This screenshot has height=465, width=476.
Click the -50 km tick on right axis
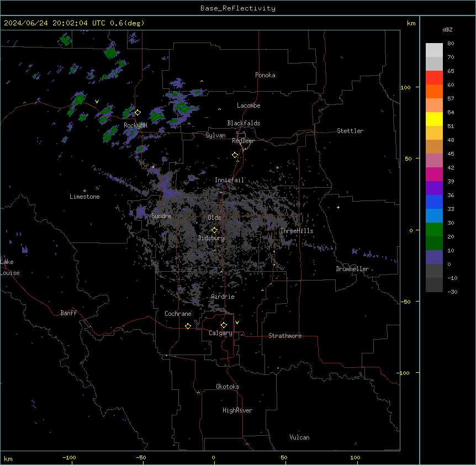(x=406, y=302)
